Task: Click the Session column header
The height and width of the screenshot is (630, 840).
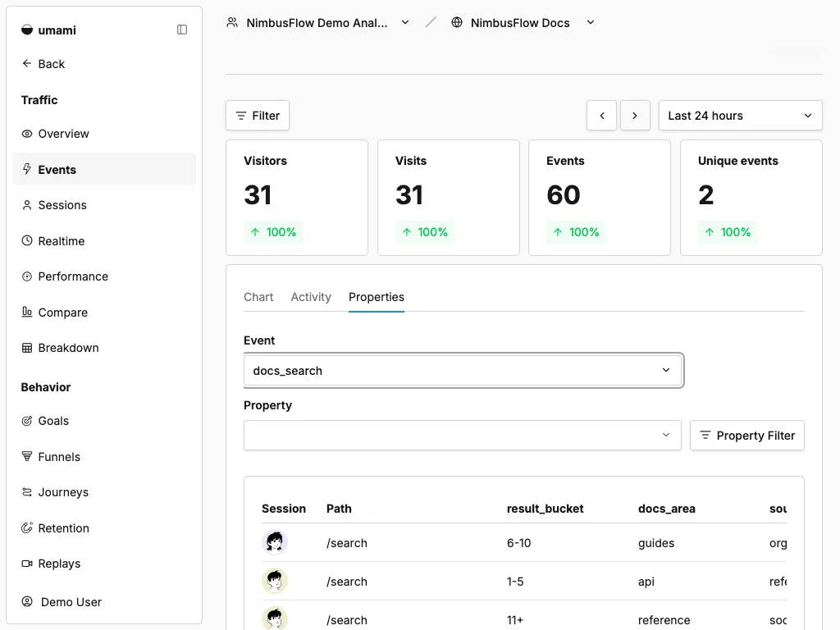Action: click(x=283, y=509)
